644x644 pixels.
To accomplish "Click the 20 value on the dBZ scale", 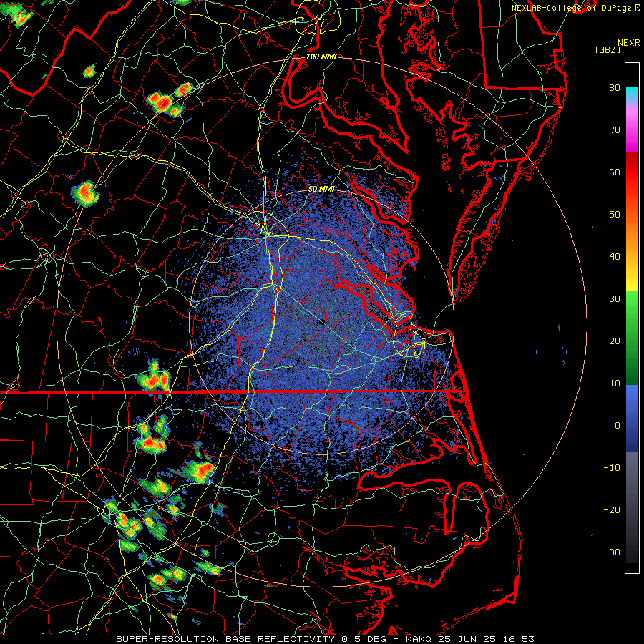I will (615, 341).
